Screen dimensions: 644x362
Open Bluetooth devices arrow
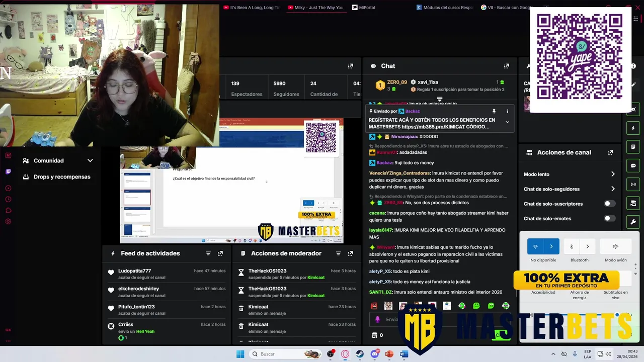click(x=588, y=246)
